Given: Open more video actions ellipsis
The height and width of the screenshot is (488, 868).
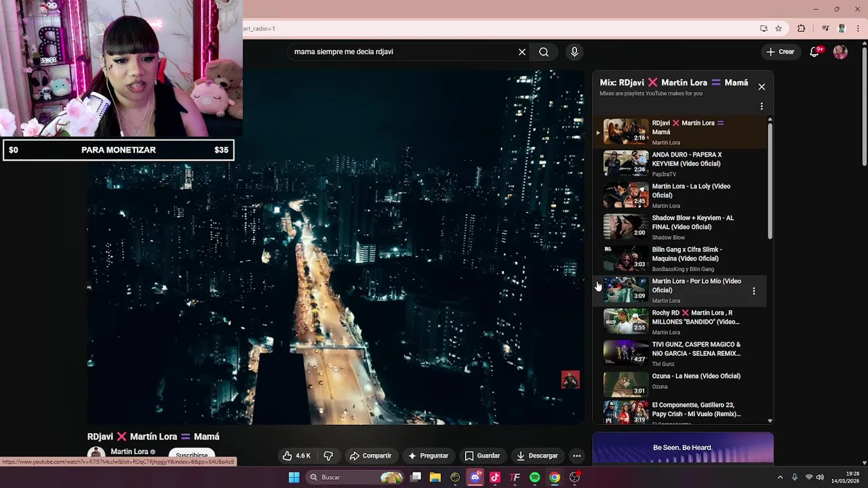Looking at the screenshot, I should [576, 456].
